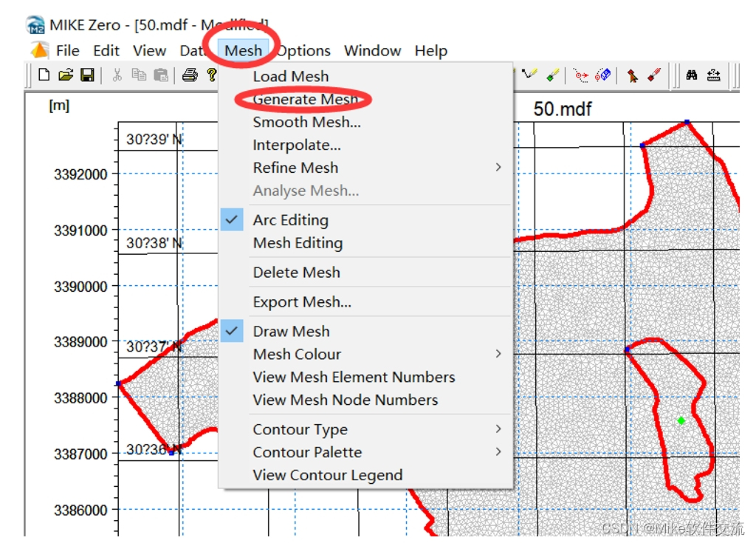The image size is (756, 543).
Task: Select the green brush tool icon
Action: click(x=552, y=75)
